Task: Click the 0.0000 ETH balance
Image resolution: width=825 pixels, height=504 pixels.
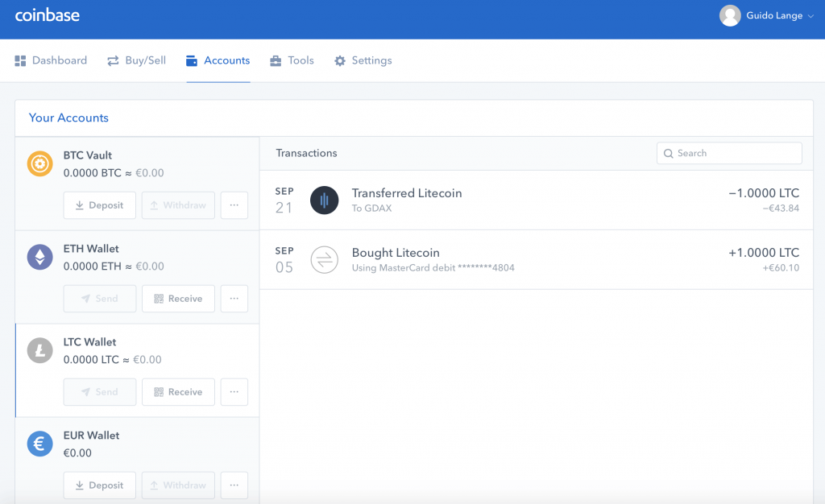Action: click(x=92, y=266)
